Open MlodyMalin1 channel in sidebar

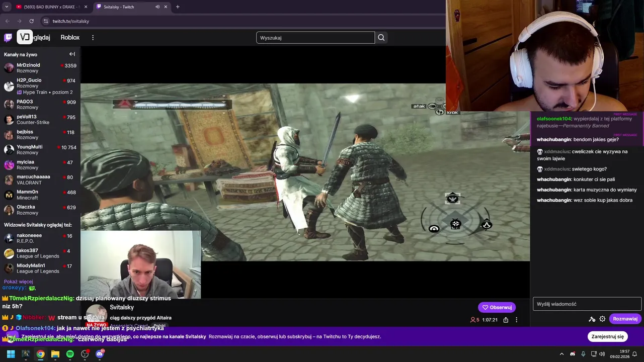(40, 268)
